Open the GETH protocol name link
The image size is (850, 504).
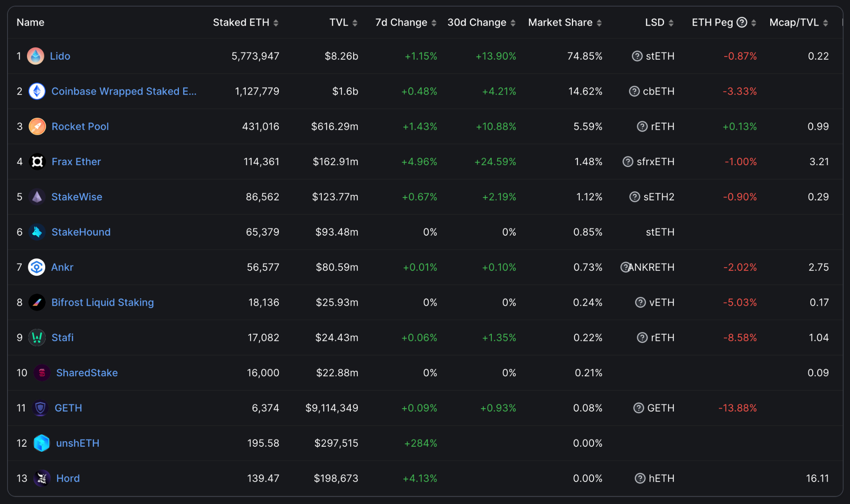(x=68, y=408)
